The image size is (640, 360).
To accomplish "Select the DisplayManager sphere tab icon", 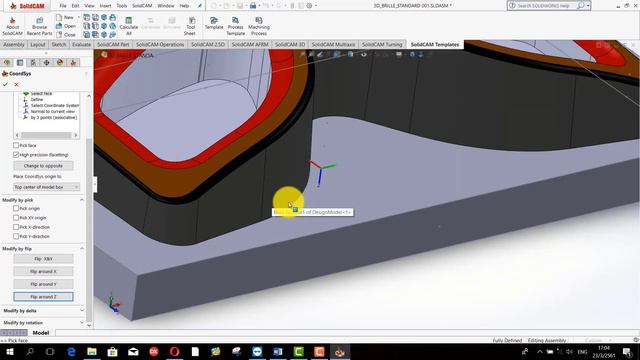I will [x=60, y=62].
